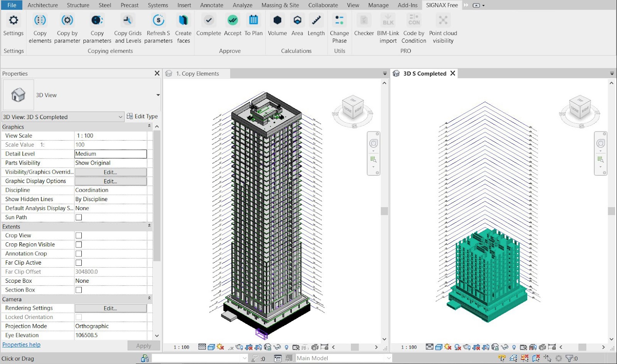Collapse the Graphics properties section
617x364 pixels.
coord(149,126)
